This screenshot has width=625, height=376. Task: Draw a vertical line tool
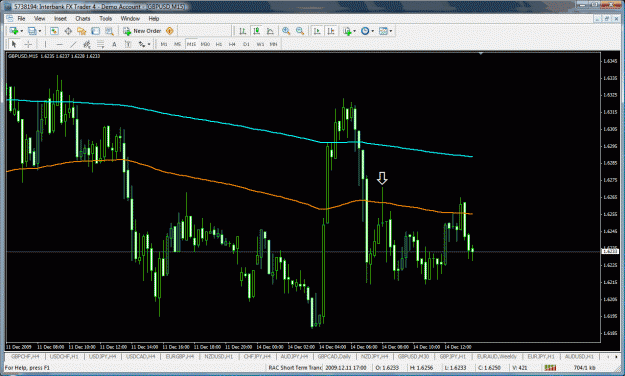45,44
